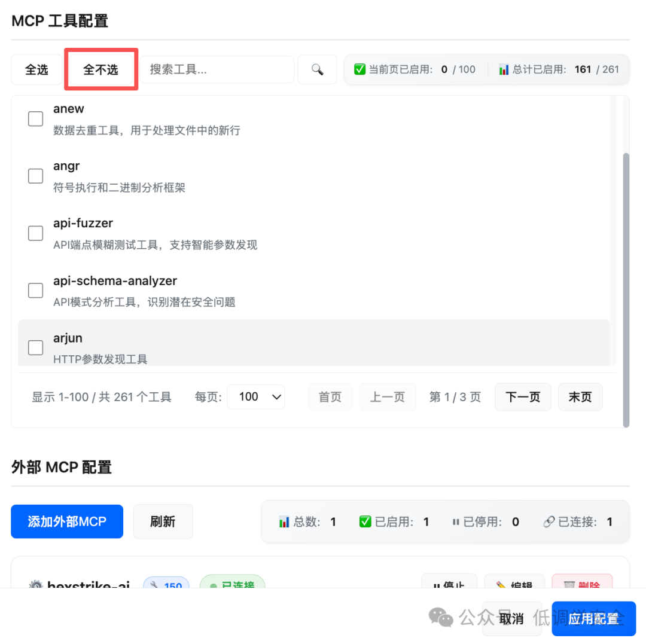Open the 每页 page size dropdown
The width and height of the screenshot is (646, 644).
[256, 397]
